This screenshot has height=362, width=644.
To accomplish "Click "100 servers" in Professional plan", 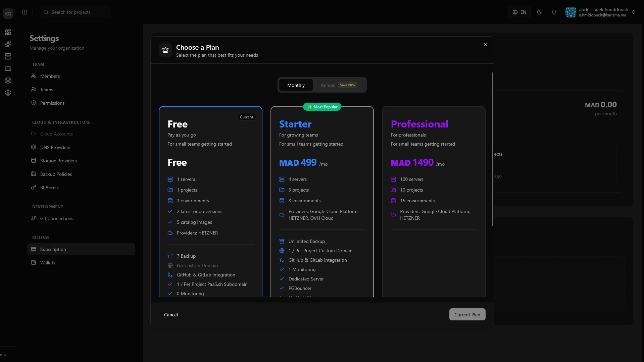I will (x=412, y=179).
